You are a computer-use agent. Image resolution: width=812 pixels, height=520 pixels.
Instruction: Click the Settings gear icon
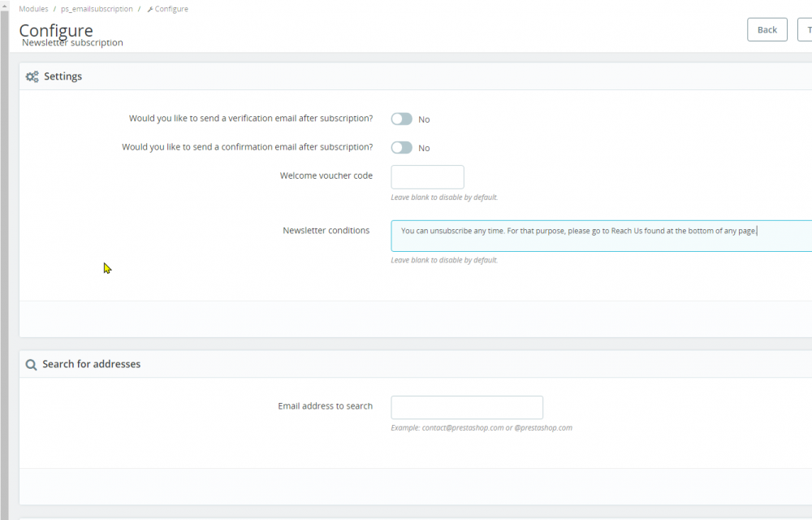coord(32,76)
